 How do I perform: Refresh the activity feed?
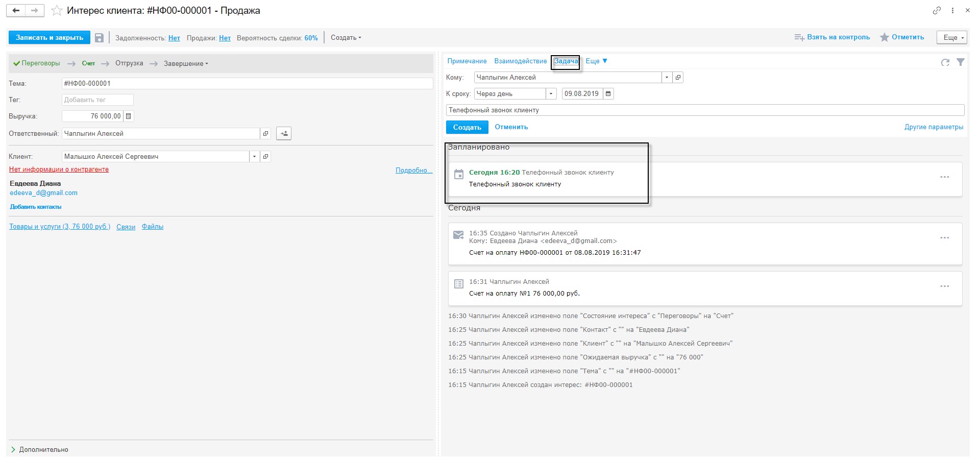(x=945, y=62)
